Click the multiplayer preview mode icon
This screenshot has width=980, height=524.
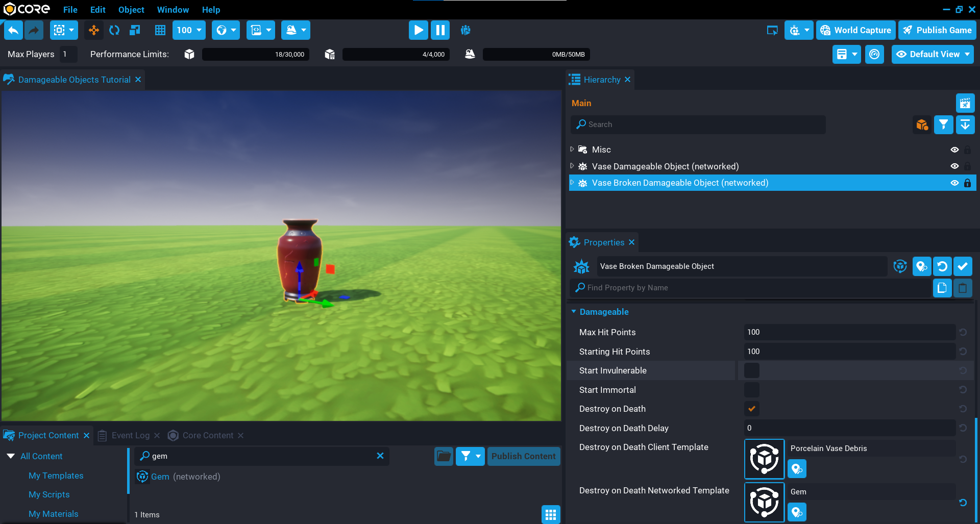[465, 30]
